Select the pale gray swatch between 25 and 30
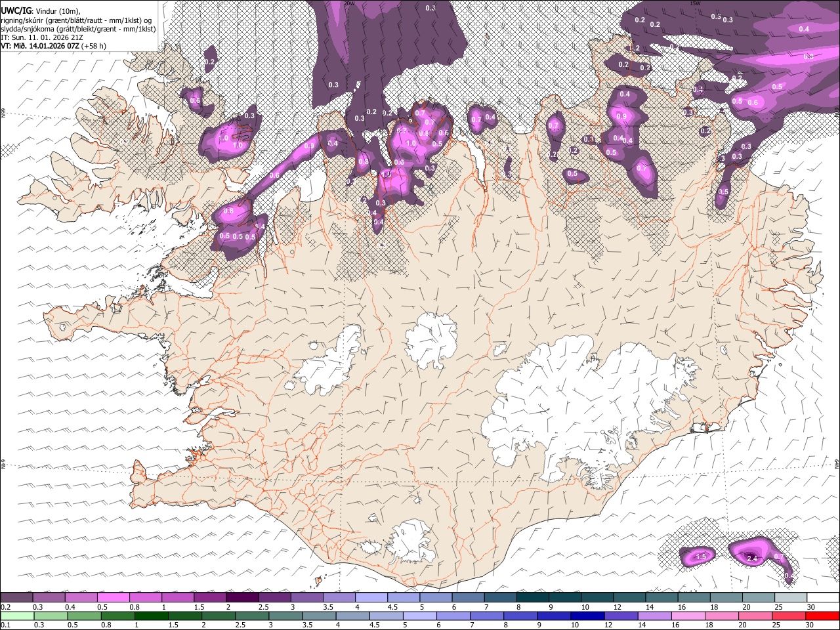 [791, 598]
